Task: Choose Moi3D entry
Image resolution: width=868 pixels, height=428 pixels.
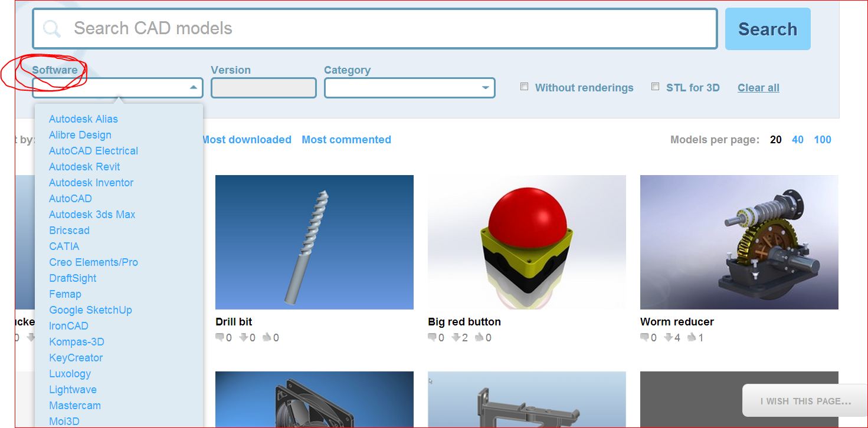Action: [x=64, y=421]
